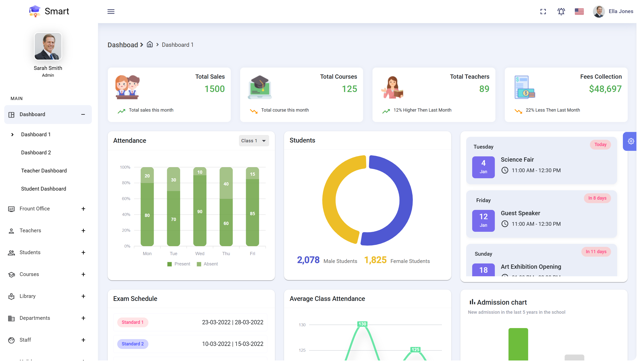
Task: Expand the Staff section
Action: pos(83,340)
